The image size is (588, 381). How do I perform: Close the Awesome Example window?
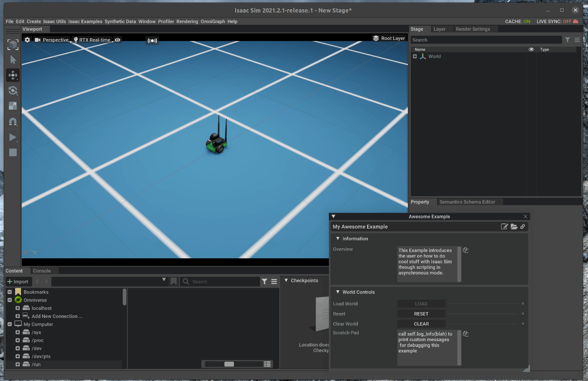coord(525,216)
